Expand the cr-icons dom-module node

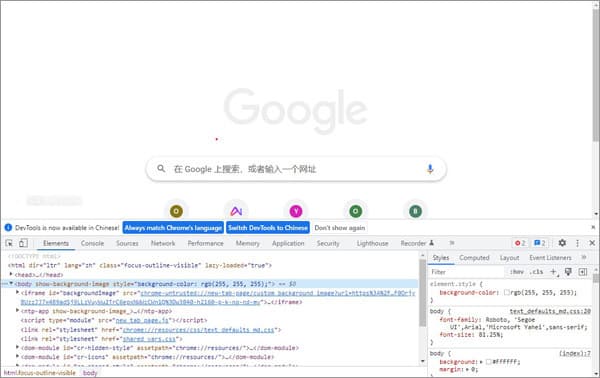17,356
